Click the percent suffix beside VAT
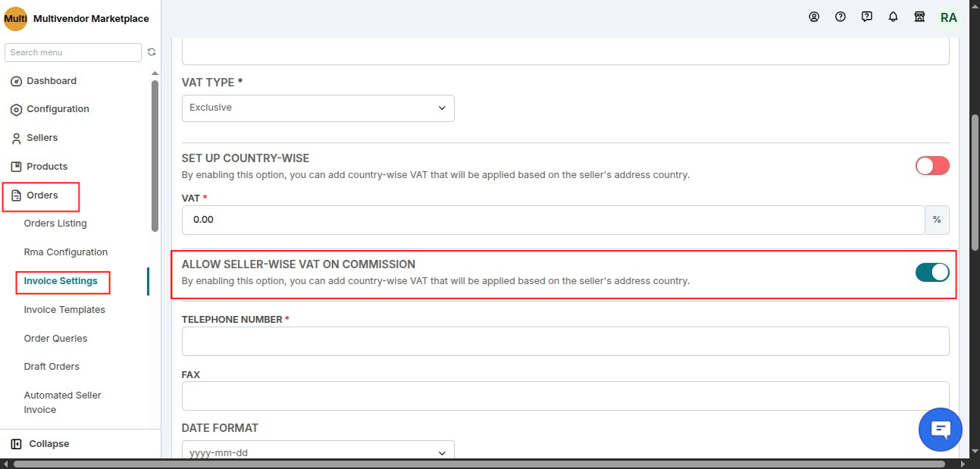 point(938,220)
